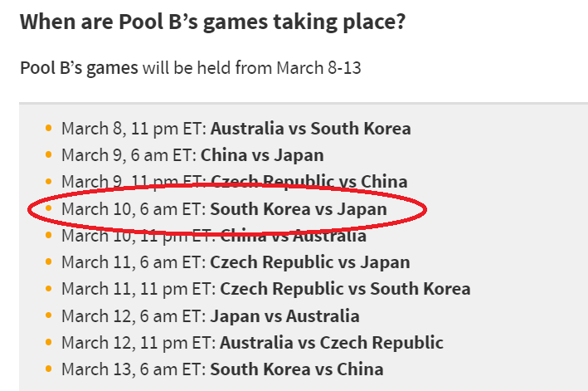The width and height of the screenshot is (588, 391).
Task: Click the circled South Korea vs Japan entry
Action: (298, 209)
